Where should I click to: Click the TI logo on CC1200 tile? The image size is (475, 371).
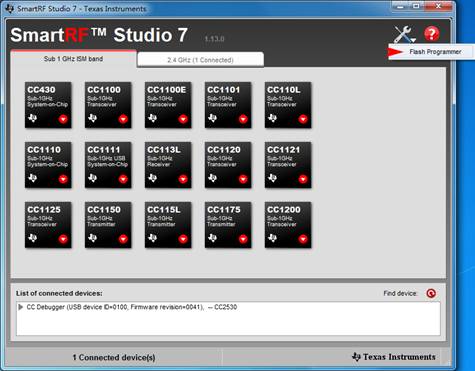click(x=273, y=238)
